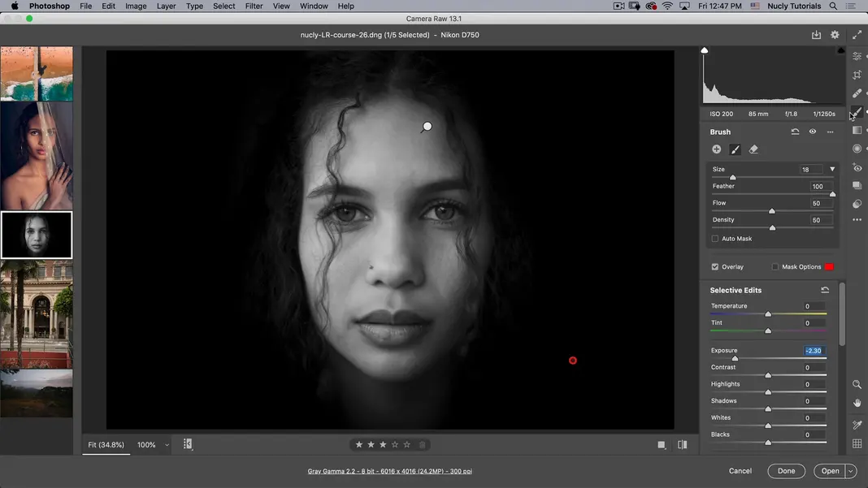Screen dimensions: 868x488
Task: Open zoom level dropdown arrow
Action: (167, 445)
